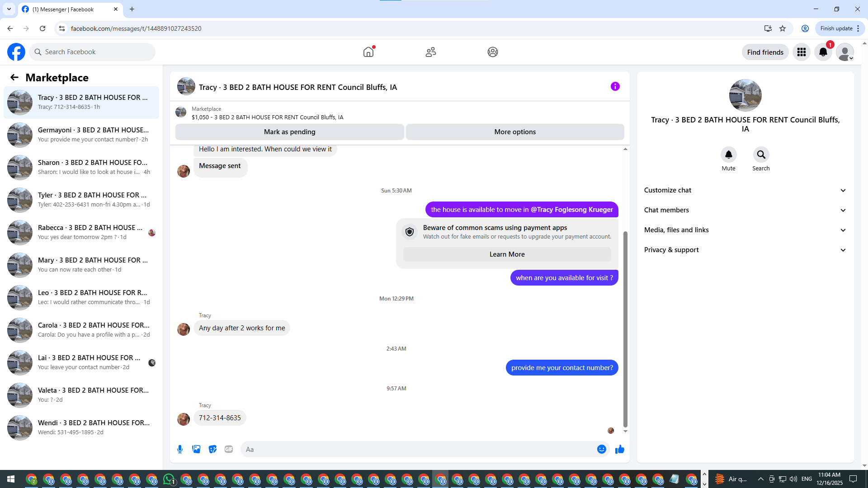
Task: Click the taskbar clock showing 11:04 AM
Action: (x=830, y=479)
